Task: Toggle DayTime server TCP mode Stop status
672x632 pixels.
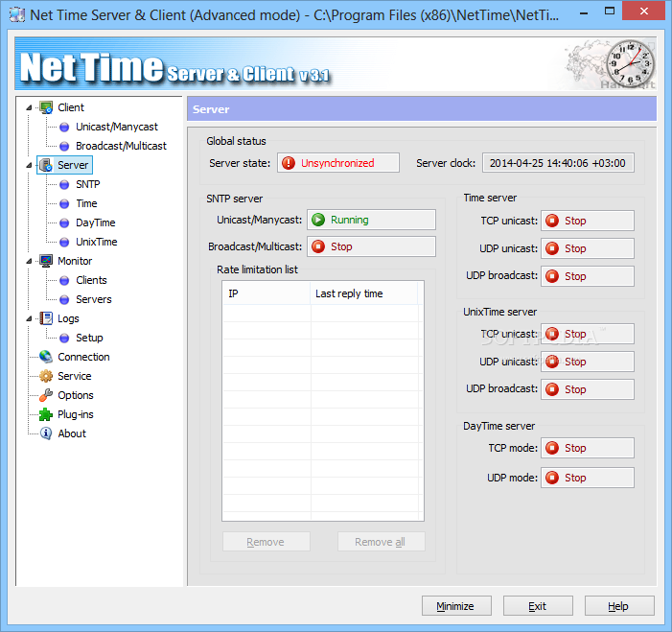Action: point(587,448)
